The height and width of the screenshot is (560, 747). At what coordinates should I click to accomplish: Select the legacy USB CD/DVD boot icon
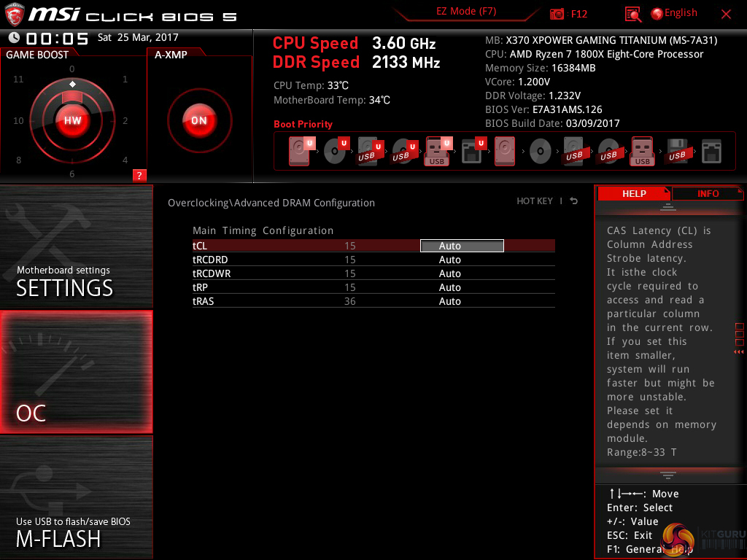(x=608, y=151)
